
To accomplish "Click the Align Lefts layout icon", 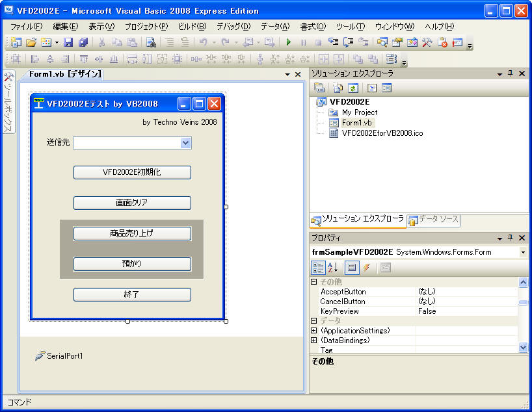I will 35,59.
